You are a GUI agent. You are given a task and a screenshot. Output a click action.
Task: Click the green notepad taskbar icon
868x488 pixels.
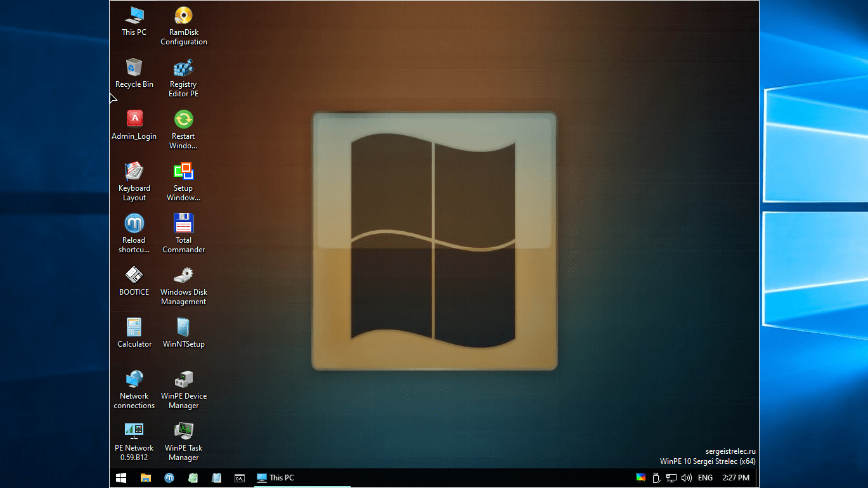[x=193, y=478]
